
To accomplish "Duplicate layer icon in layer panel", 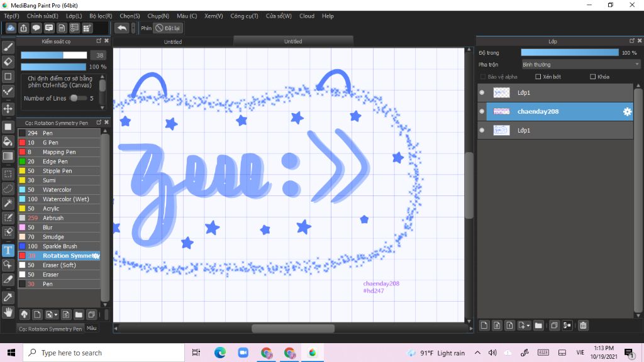I will point(554,326).
